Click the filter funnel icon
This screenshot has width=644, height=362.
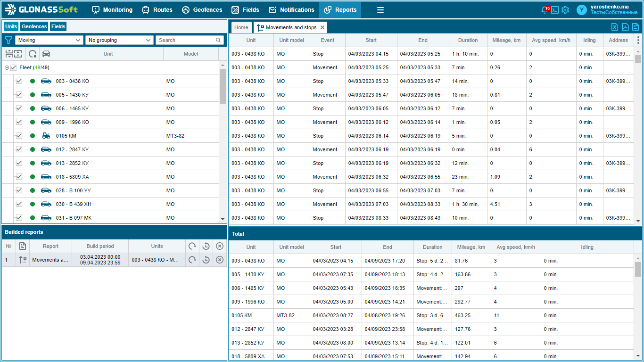(x=8, y=40)
